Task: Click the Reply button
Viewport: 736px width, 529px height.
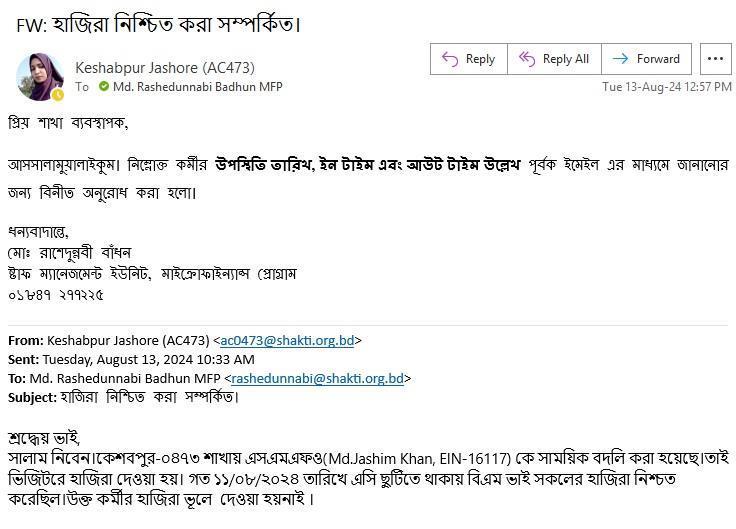Action: (x=468, y=59)
